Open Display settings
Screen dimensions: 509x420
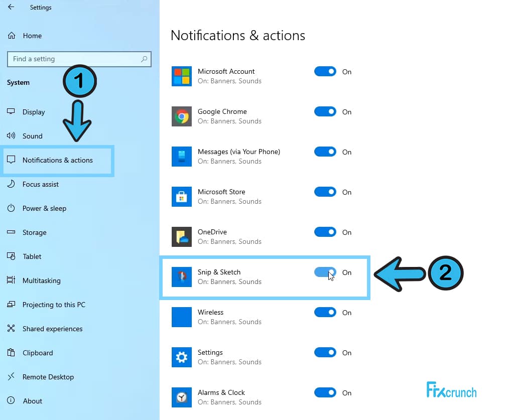tap(34, 112)
